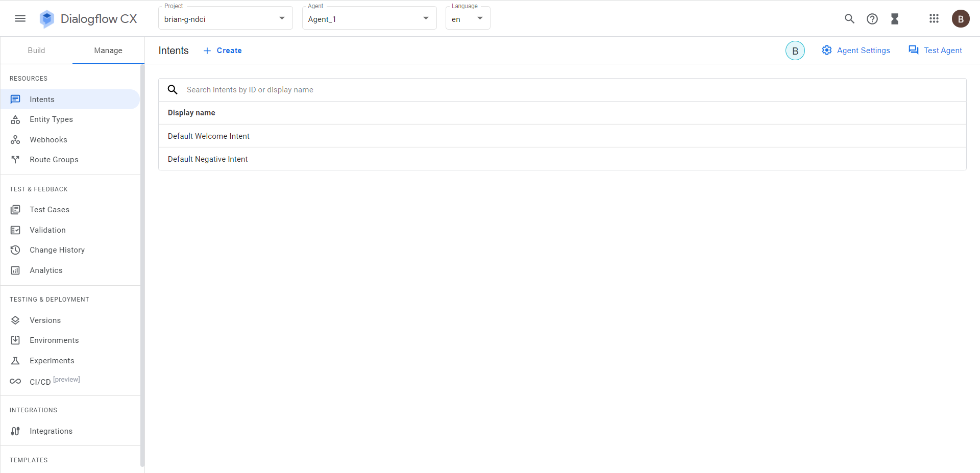
Task: Click the magnifier icon in intents search
Action: [x=173, y=90]
